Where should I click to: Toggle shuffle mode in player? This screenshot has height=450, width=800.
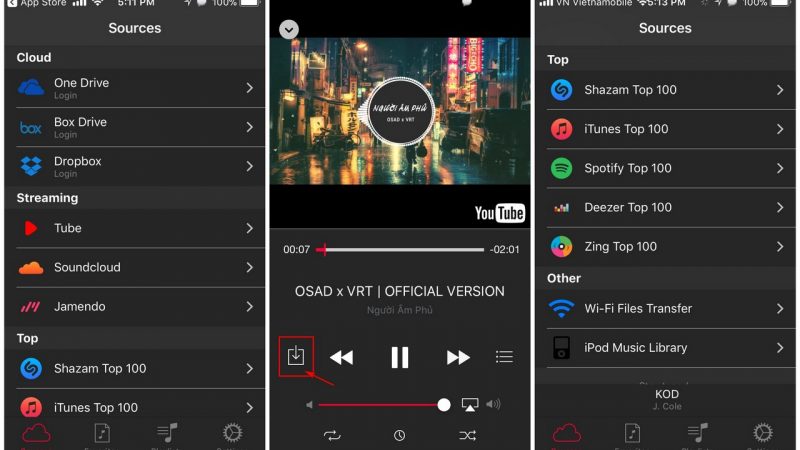click(467, 435)
